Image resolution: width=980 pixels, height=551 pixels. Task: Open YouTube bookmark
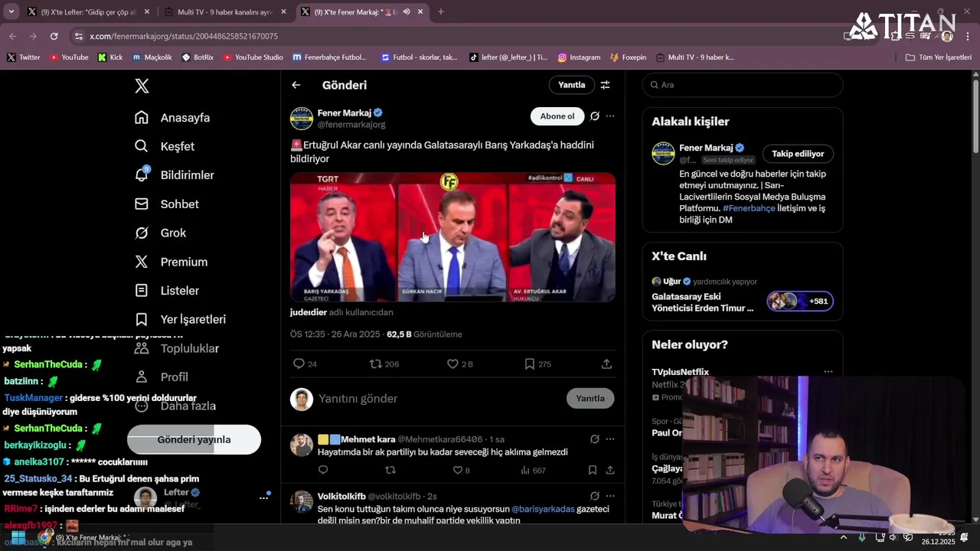(x=68, y=57)
